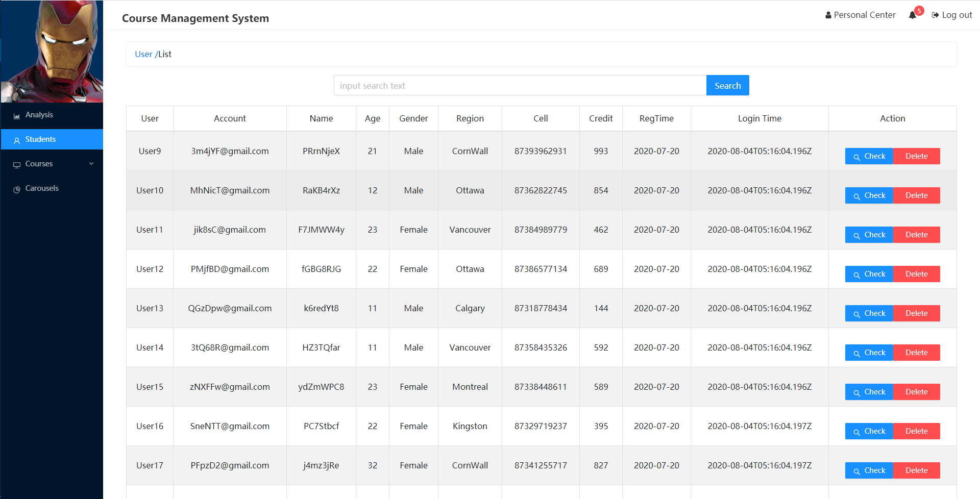Click the name F7JMWW4y

point(321,230)
